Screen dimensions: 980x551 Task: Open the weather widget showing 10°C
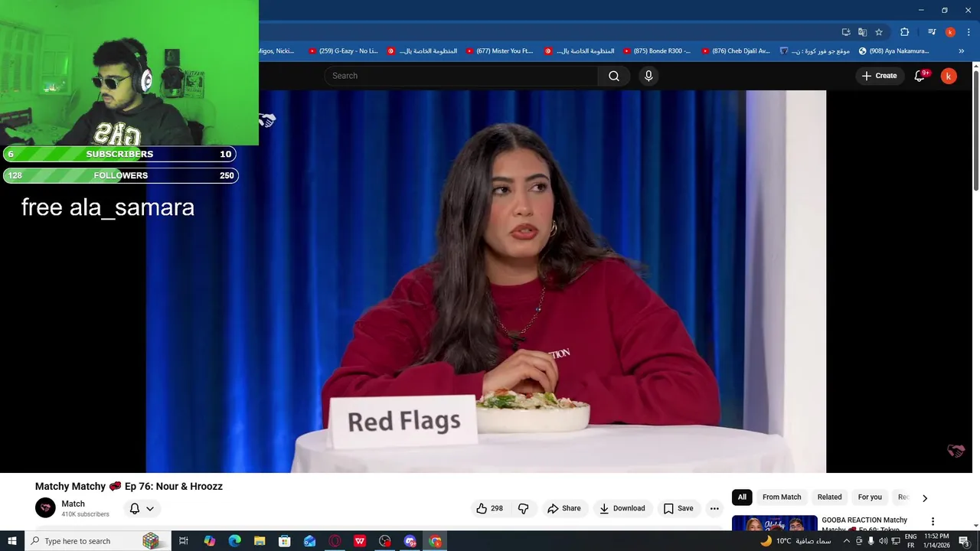point(795,541)
